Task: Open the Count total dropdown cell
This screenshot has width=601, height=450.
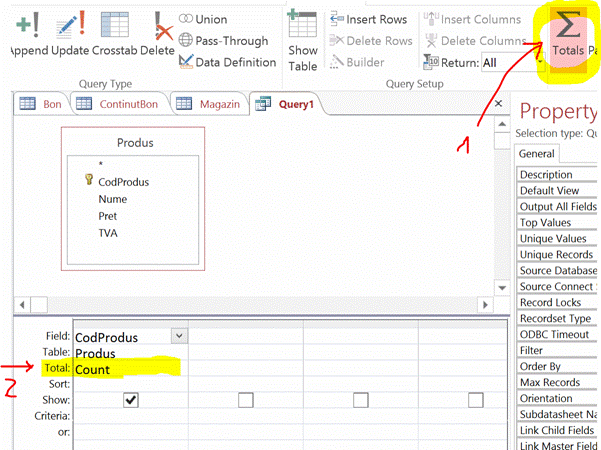Action: (130, 369)
